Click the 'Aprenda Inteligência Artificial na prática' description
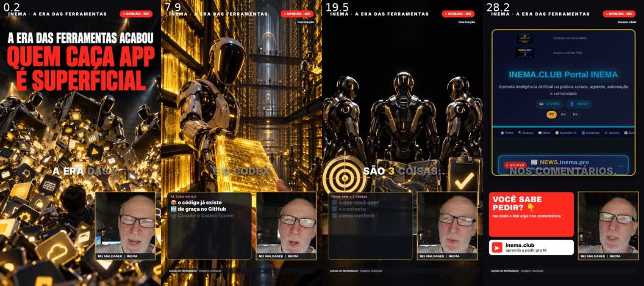644x286 pixels. tap(563, 90)
